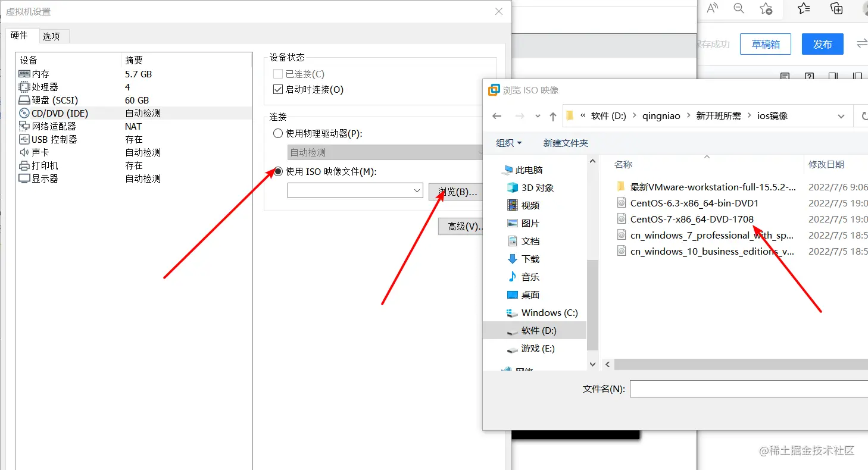Open the 下载 downloads folder
The image size is (868, 470).
point(523,259)
